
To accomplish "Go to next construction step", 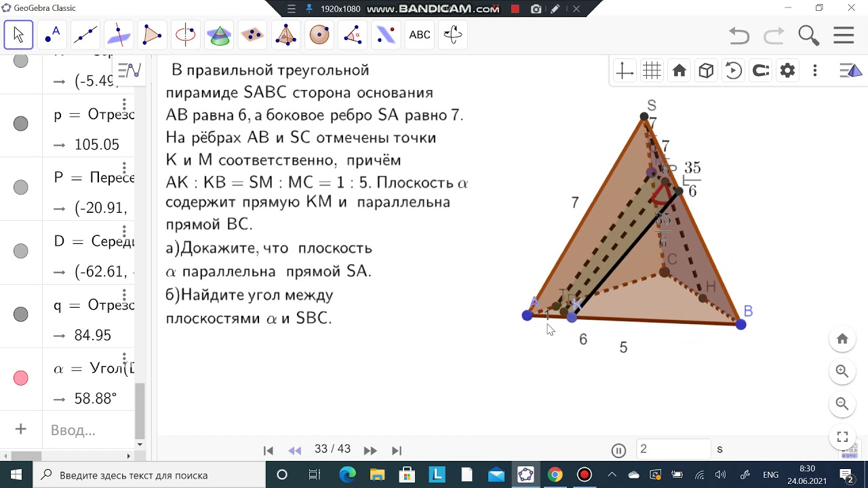I will pyautogui.click(x=370, y=450).
